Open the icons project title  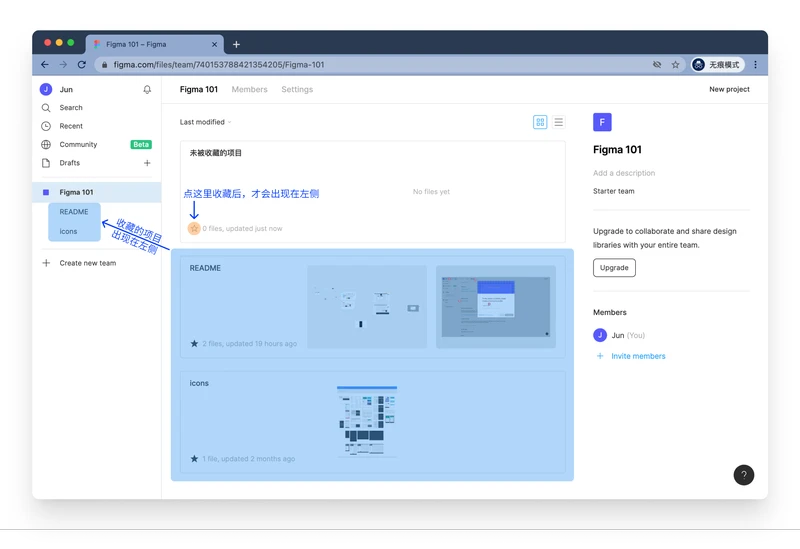(x=199, y=383)
